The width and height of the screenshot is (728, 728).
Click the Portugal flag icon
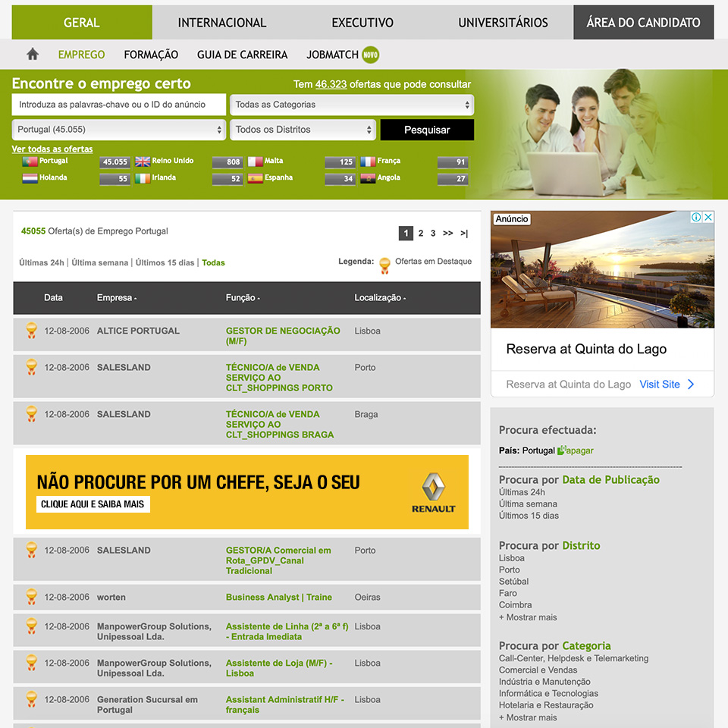[30, 161]
